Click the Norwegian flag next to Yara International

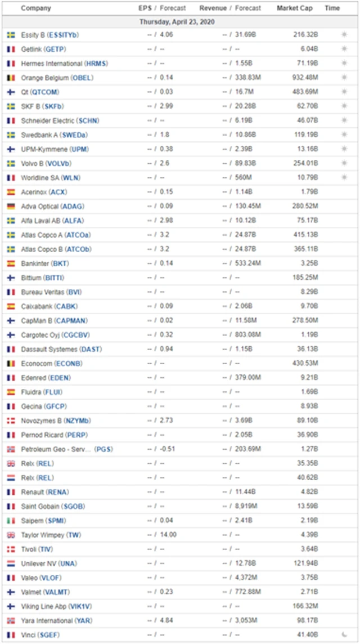point(11,620)
